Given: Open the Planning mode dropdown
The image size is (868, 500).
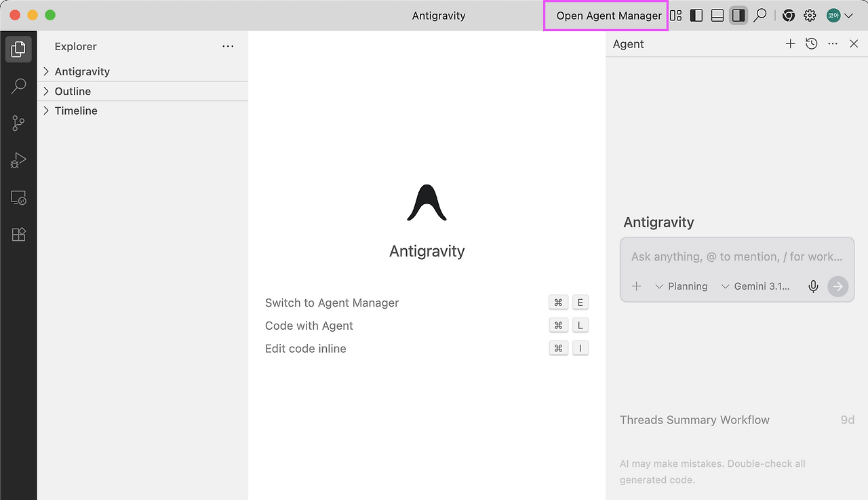Looking at the screenshot, I should (681, 286).
